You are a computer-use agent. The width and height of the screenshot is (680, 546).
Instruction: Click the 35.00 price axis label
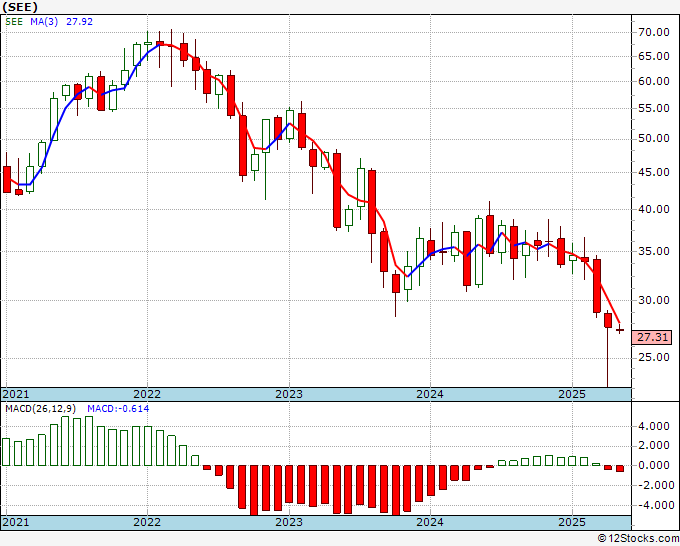click(654, 252)
